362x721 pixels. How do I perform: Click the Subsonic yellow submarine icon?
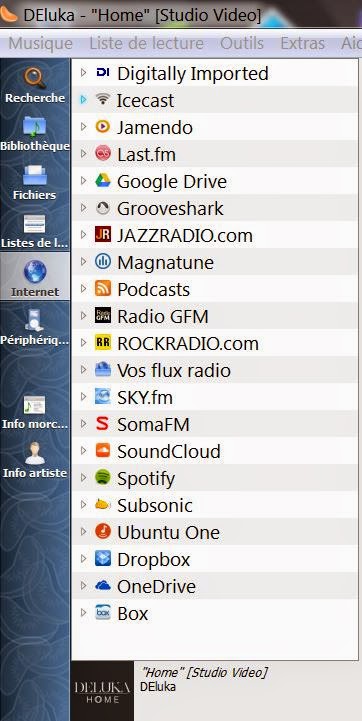point(103,505)
